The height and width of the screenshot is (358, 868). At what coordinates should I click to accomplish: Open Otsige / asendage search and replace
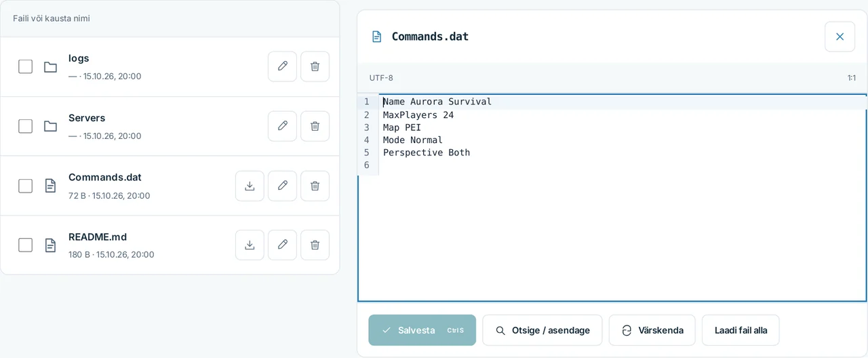tap(542, 330)
